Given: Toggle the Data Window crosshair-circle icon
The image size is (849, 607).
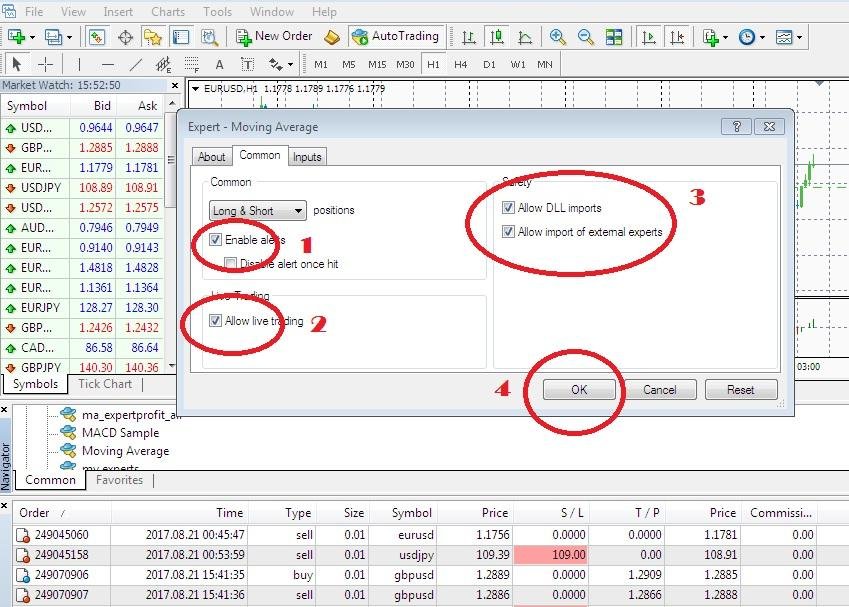Looking at the screenshot, I should pos(125,37).
